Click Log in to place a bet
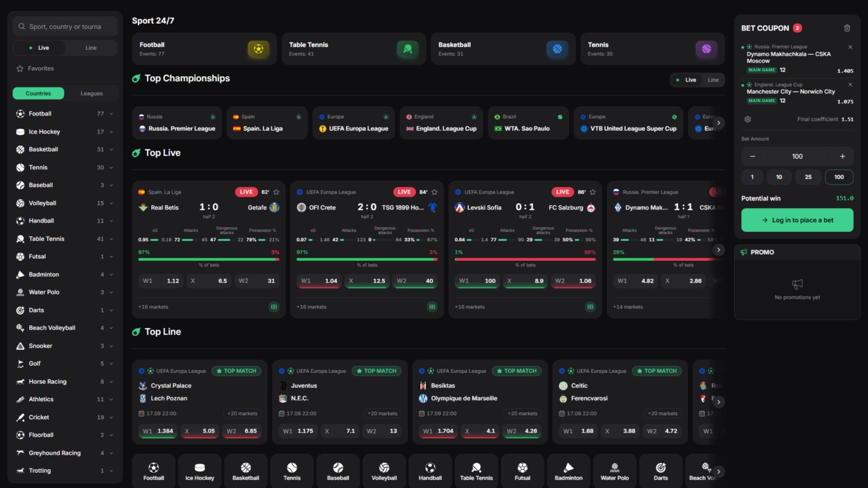This screenshot has height=488, width=868. (797, 220)
